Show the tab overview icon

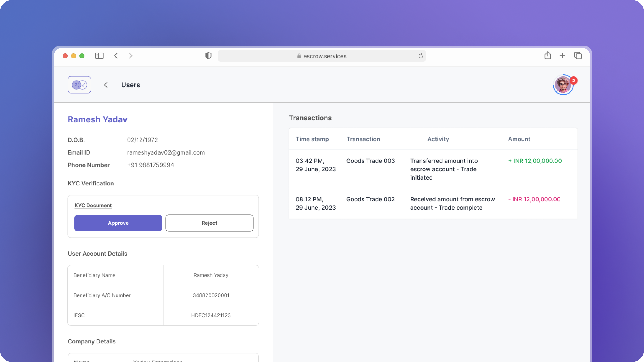[x=578, y=55]
